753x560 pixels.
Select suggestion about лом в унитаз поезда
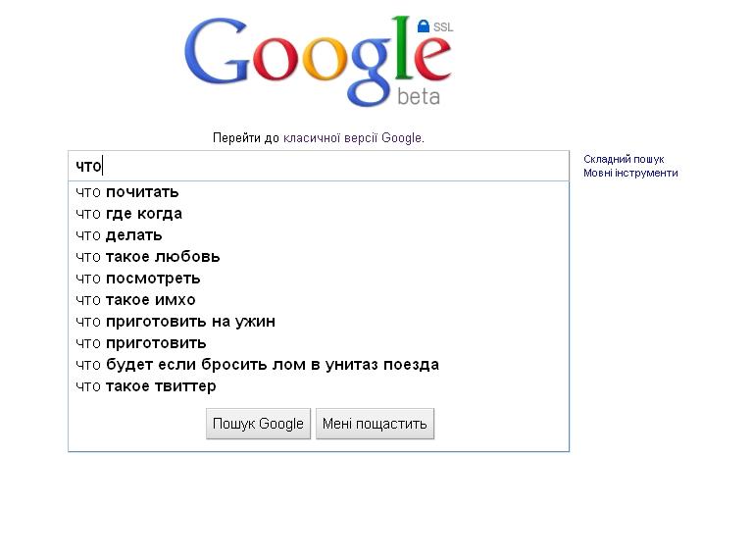257,365
